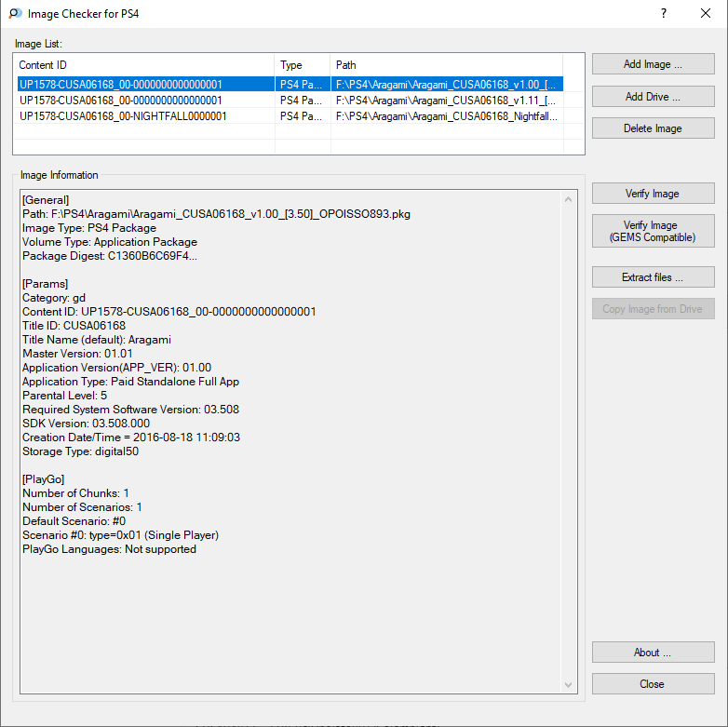Click the Add Image ... button
The height and width of the screenshot is (727, 728).
[x=653, y=64]
